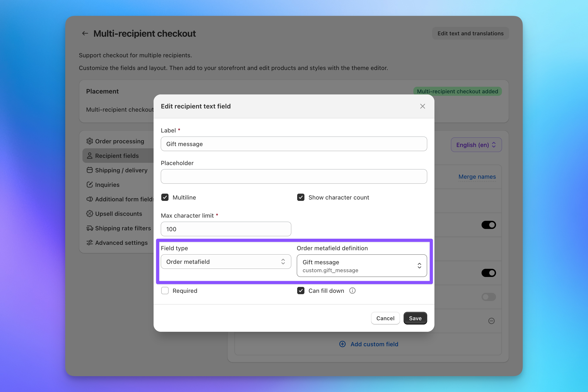
Task: Enable the Required checkbox
Action: tap(165, 291)
